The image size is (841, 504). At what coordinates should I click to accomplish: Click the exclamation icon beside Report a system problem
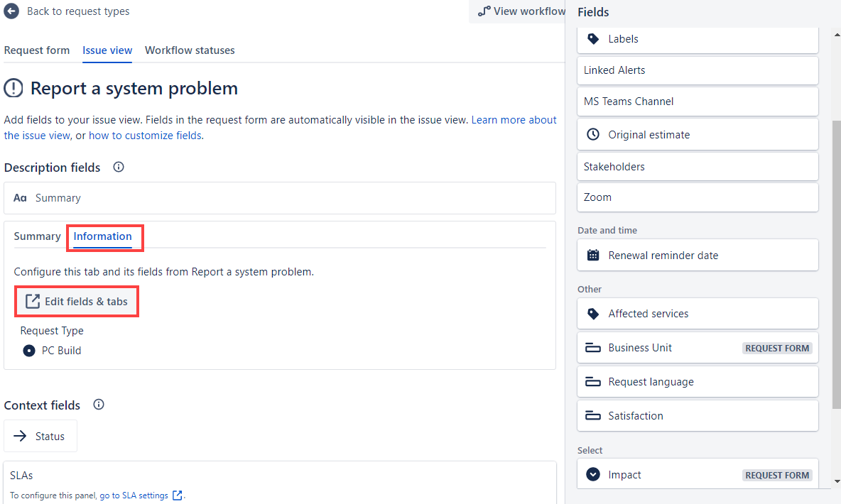[13, 88]
